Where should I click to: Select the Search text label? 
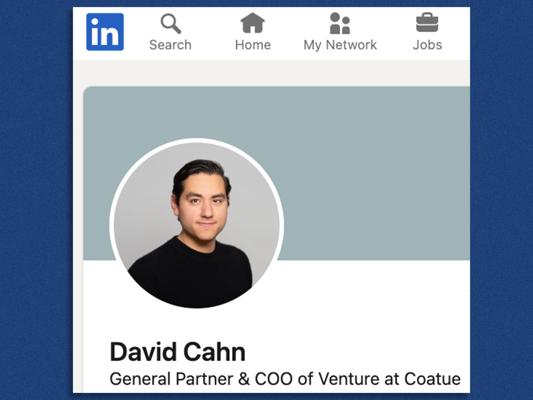pos(170,45)
